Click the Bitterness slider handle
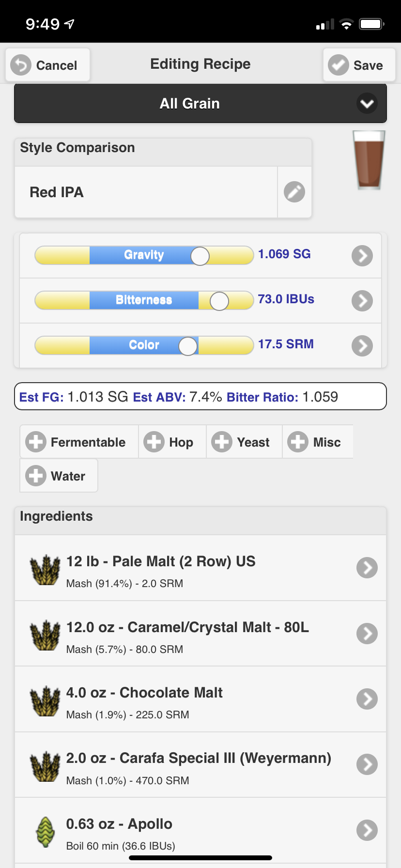This screenshot has width=401, height=868. 219,301
